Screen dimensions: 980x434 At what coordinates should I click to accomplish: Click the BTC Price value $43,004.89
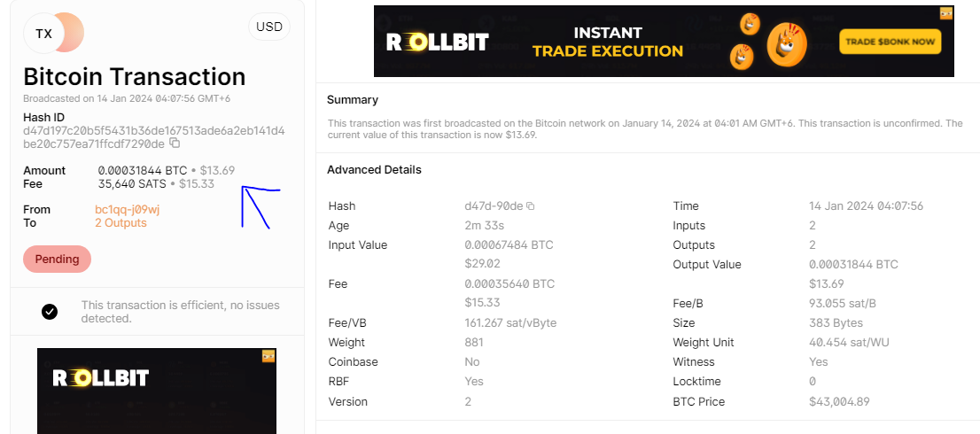click(839, 401)
